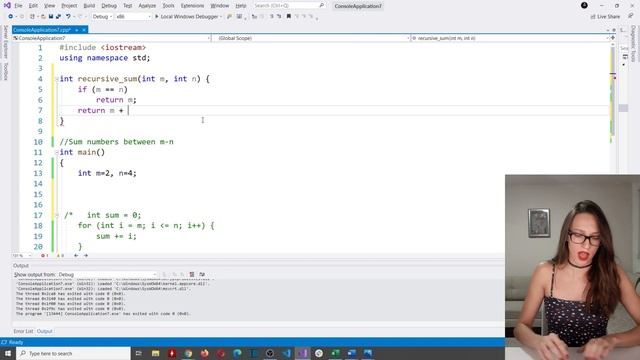Click the Save icon in toolbar
This screenshot has width=640, height=360.
51,17
